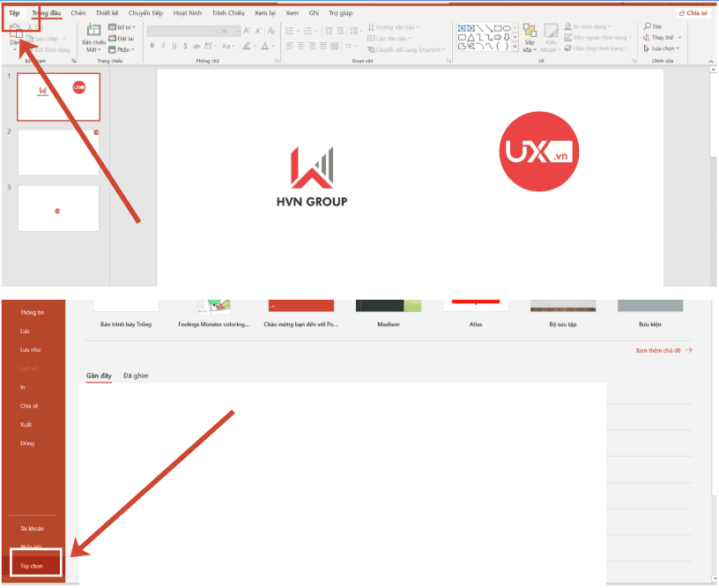This screenshot has width=719, height=588.
Task: Click the Đặt lại (Reset) icon
Action: coord(112,37)
